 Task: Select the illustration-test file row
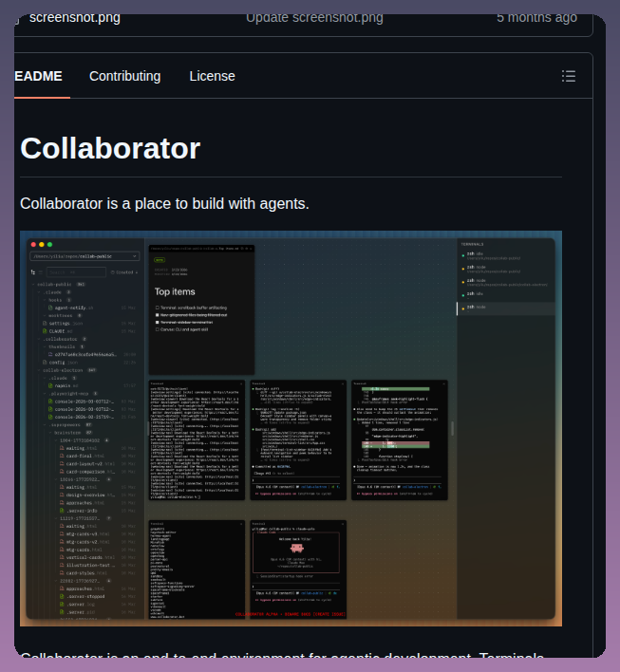click(98, 566)
